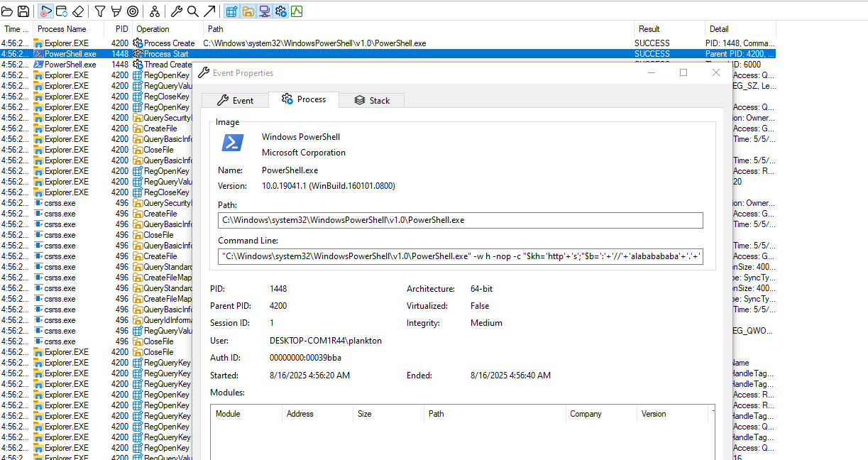Click the Jump To arrow icon

[x=209, y=11]
